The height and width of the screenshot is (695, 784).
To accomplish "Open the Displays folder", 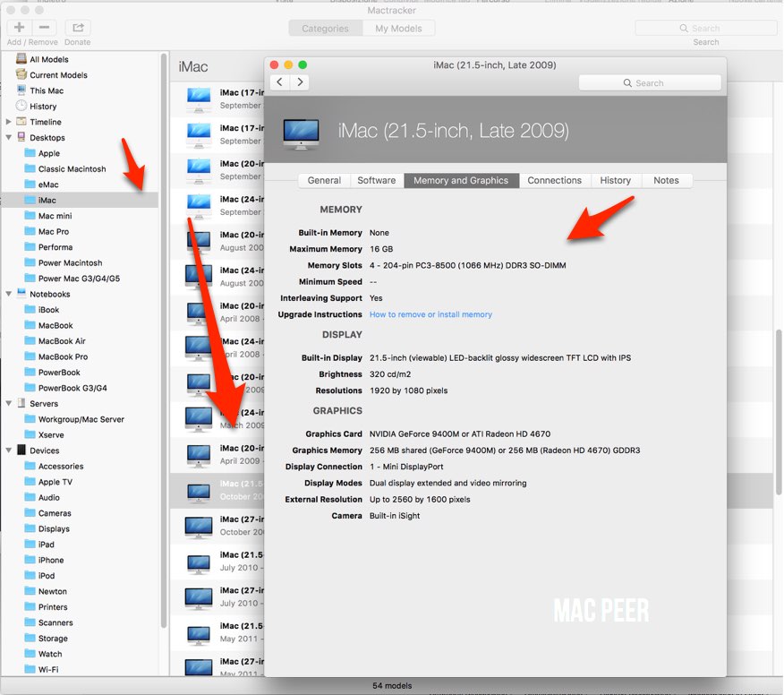I will click(x=47, y=529).
